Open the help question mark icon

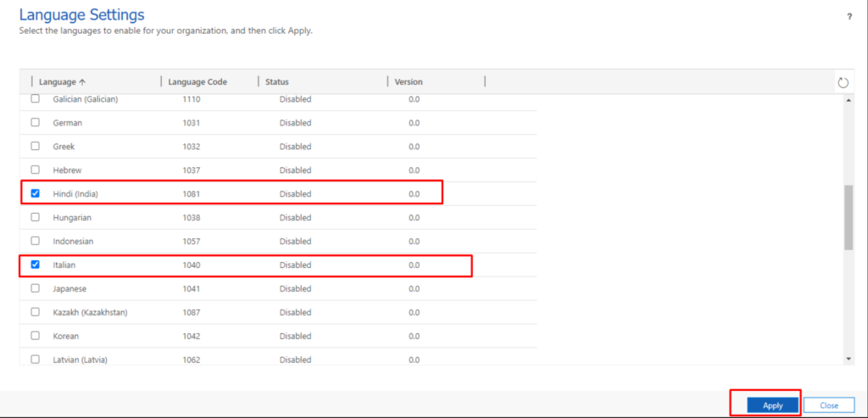click(x=849, y=17)
